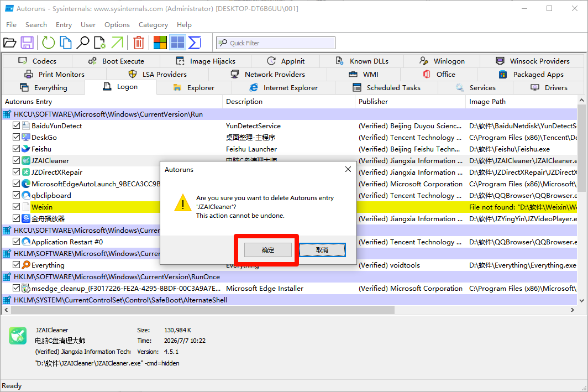Switch to the Services tab
This screenshot has height=392, width=588.
click(475, 88)
